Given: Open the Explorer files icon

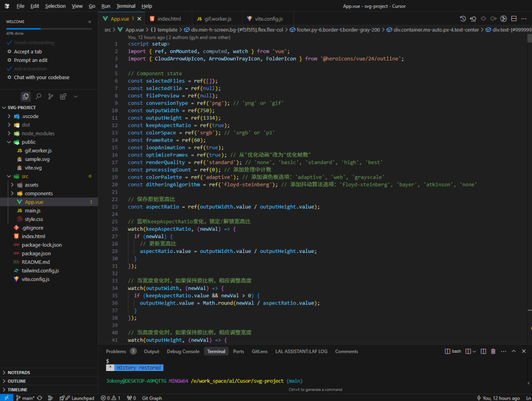Looking at the screenshot, I should (26, 96).
